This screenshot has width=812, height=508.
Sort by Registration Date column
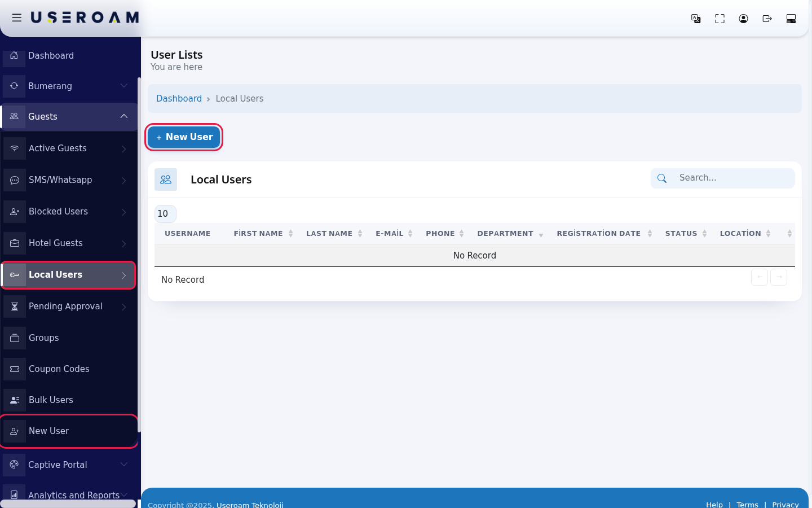click(604, 234)
